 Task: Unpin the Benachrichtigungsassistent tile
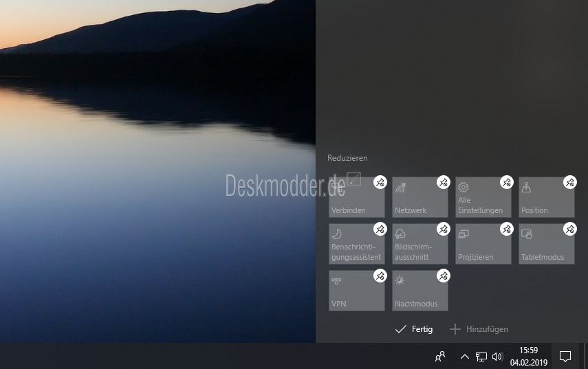[380, 229]
